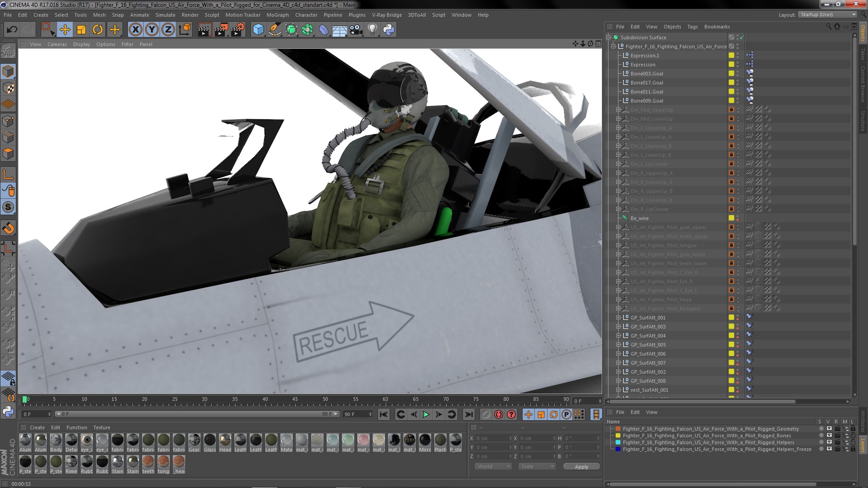Switch to Polygons mode
This screenshot has width=868, height=488.
coord(8,154)
